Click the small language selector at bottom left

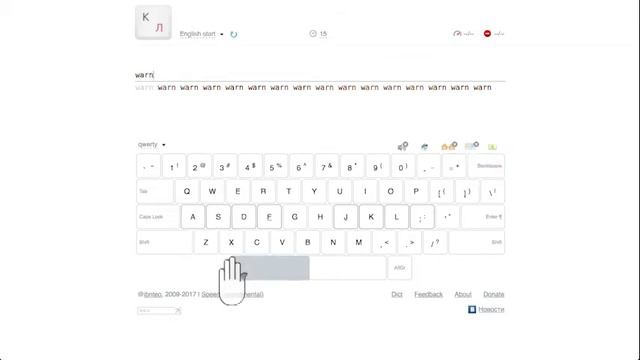point(159,311)
